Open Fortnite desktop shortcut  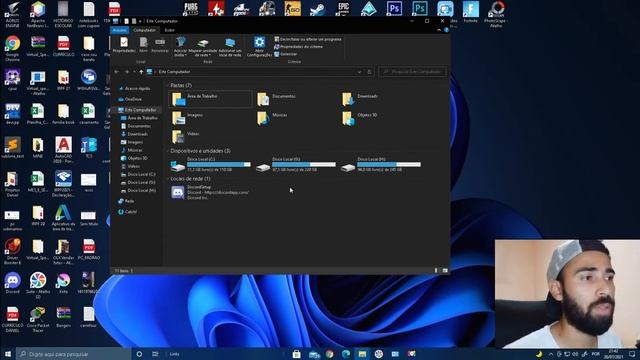(x=470, y=12)
